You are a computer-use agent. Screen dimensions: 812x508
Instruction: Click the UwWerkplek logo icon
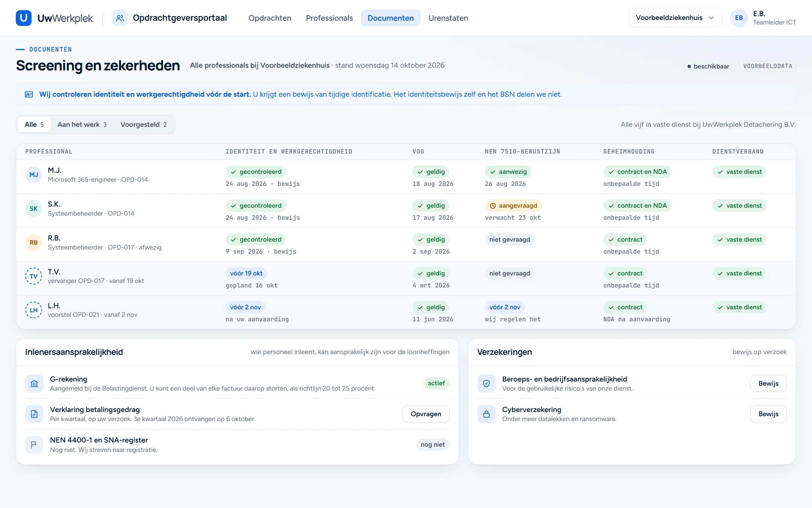(x=23, y=18)
